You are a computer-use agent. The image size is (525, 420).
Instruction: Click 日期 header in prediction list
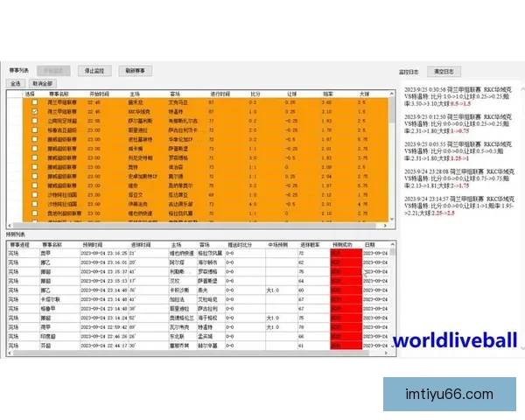tap(370, 245)
